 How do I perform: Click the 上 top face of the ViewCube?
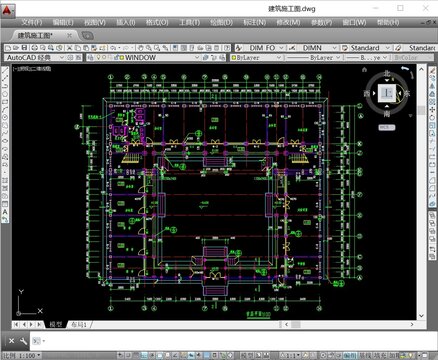point(387,93)
